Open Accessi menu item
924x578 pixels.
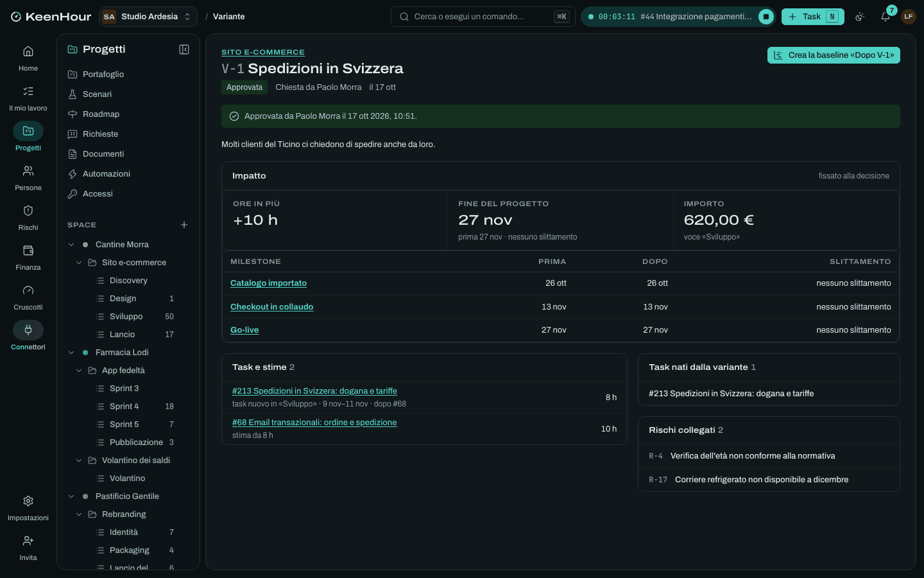pyautogui.click(x=128, y=193)
